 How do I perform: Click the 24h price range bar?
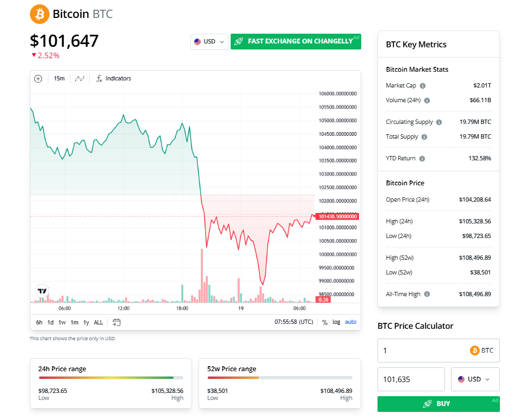(x=111, y=378)
